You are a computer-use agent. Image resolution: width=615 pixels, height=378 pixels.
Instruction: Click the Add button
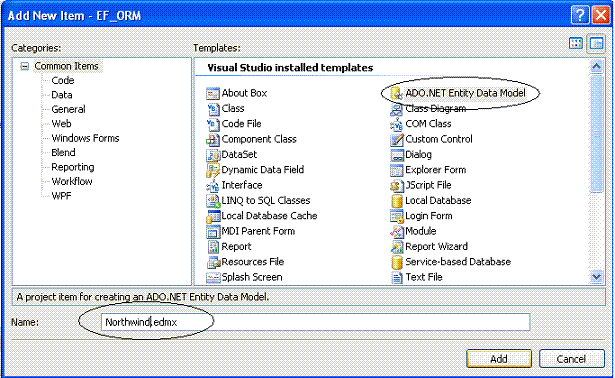coord(499,358)
